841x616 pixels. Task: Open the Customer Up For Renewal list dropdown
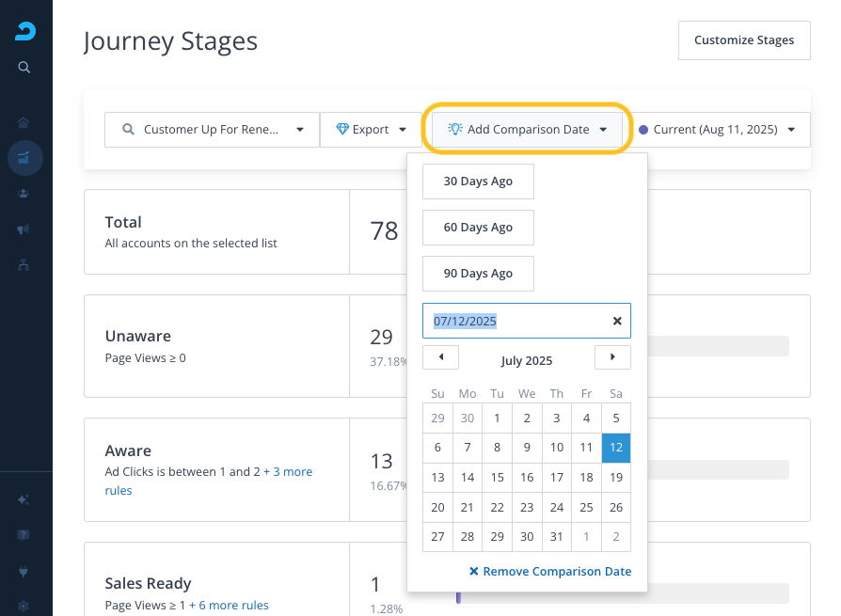[x=212, y=130]
